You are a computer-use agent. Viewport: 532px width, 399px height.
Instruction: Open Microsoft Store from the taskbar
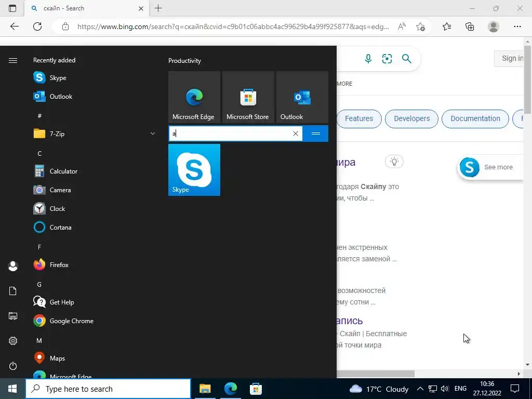click(256, 389)
